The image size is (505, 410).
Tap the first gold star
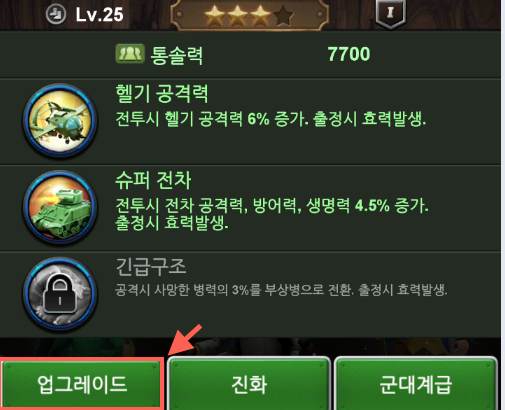pos(214,15)
